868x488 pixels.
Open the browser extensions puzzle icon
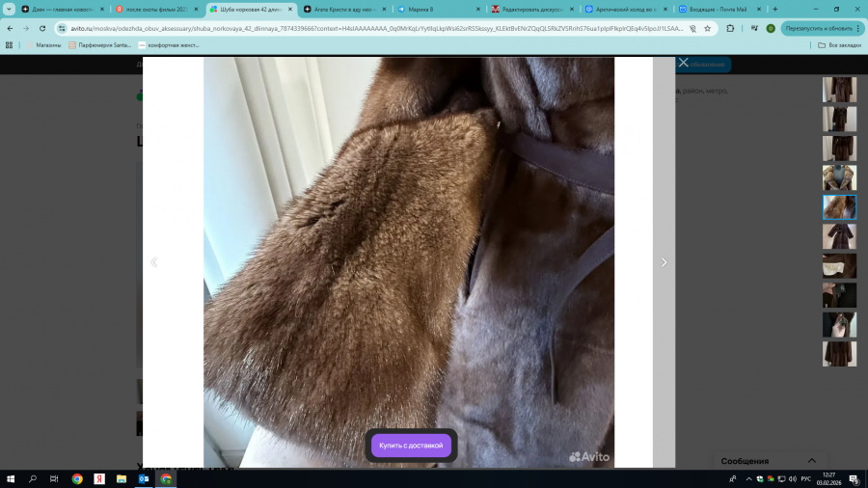click(x=730, y=29)
